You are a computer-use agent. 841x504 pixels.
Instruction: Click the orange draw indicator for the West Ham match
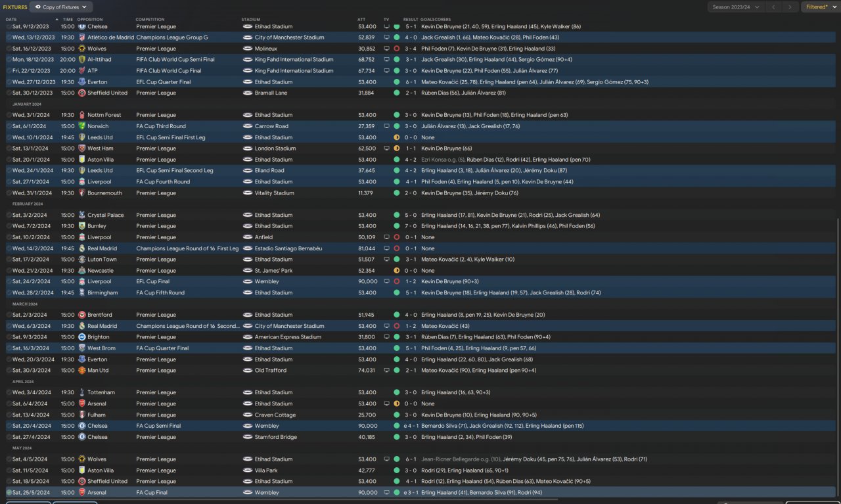tap(397, 149)
